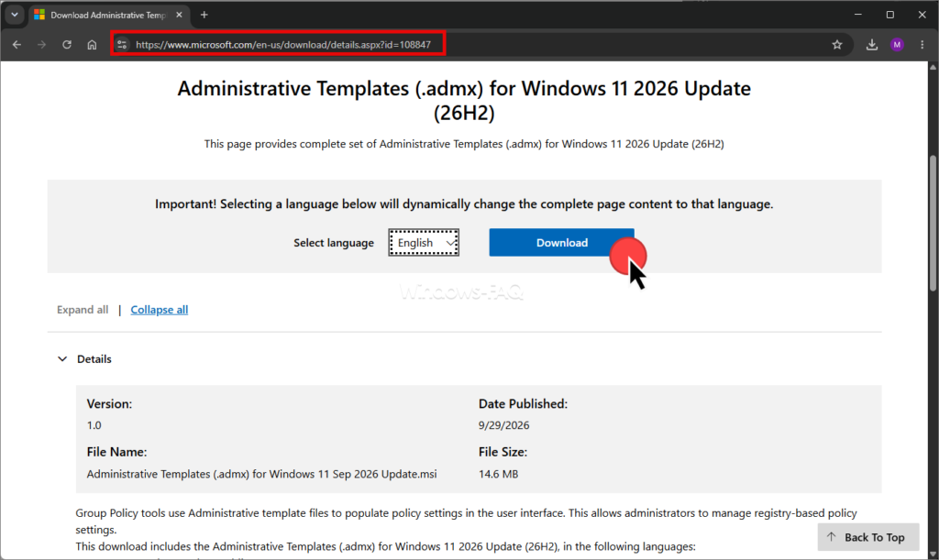The height and width of the screenshot is (560, 939).
Task: Click the file size 14.6 MB
Action: tap(498, 474)
